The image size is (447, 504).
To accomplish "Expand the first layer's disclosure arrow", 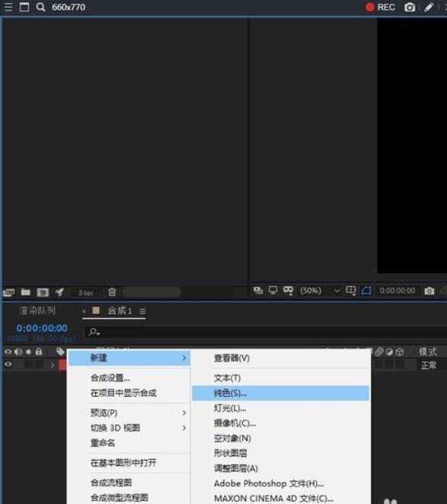I will coord(53,365).
